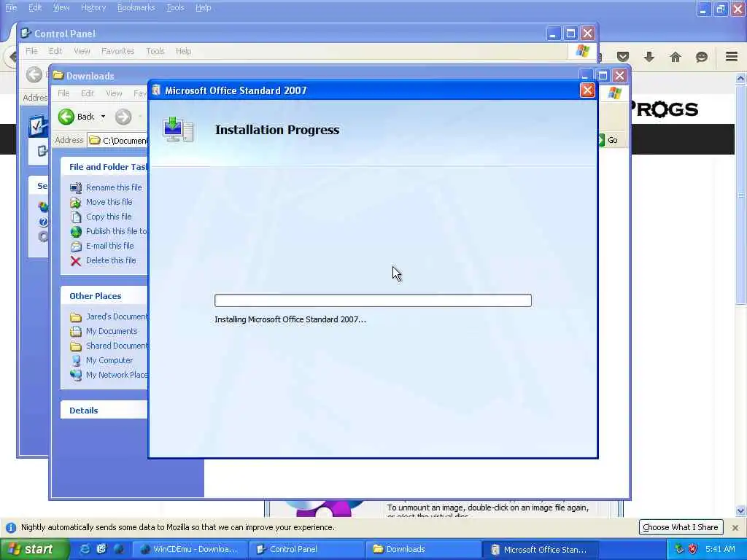The image size is (747, 560).
Task: Click Copy this file
Action: pyautogui.click(x=109, y=217)
